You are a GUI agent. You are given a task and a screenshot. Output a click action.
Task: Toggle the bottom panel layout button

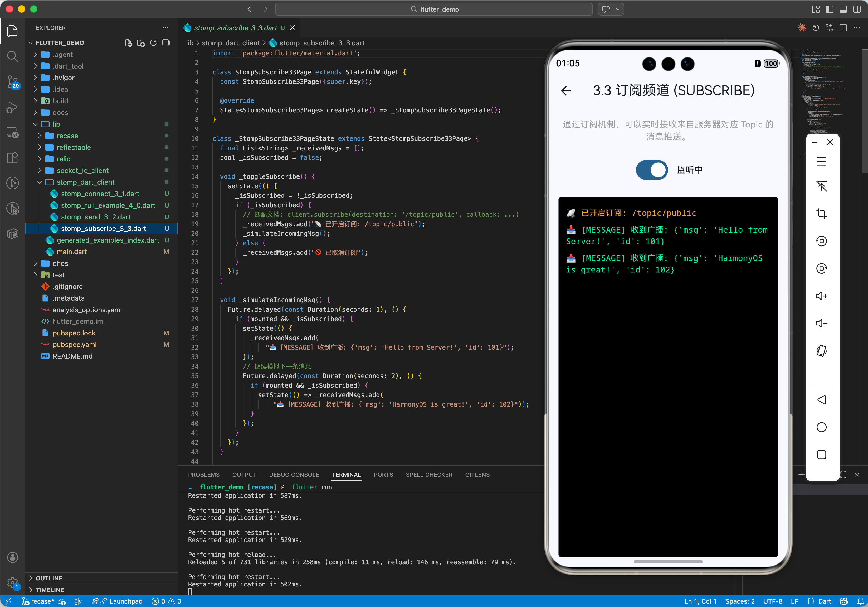coord(843,9)
